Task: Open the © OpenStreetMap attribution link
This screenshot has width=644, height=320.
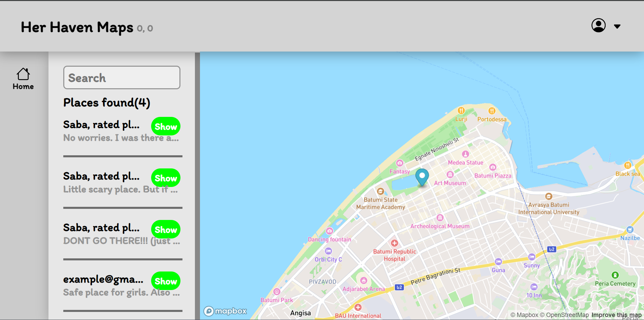Action: click(x=564, y=315)
